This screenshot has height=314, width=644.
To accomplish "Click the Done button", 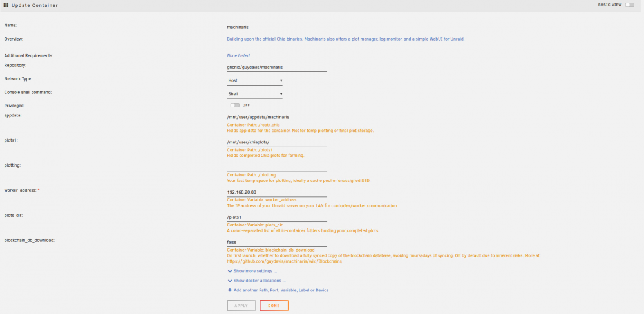I will pos(274,306).
